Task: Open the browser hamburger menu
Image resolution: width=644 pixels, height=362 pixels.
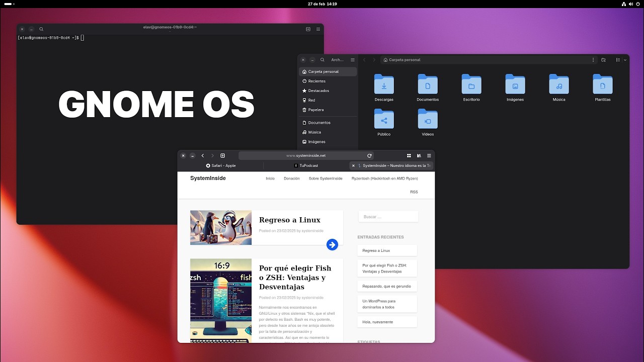Action: click(429, 156)
